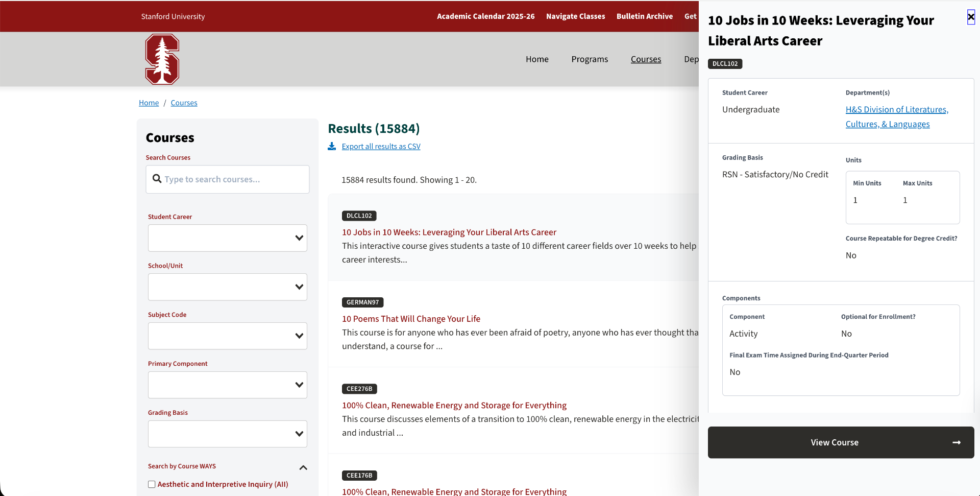Focus the search courses input field
The height and width of the screenshot is (496, 980).
pyautogui.click(x=228, y=179)
